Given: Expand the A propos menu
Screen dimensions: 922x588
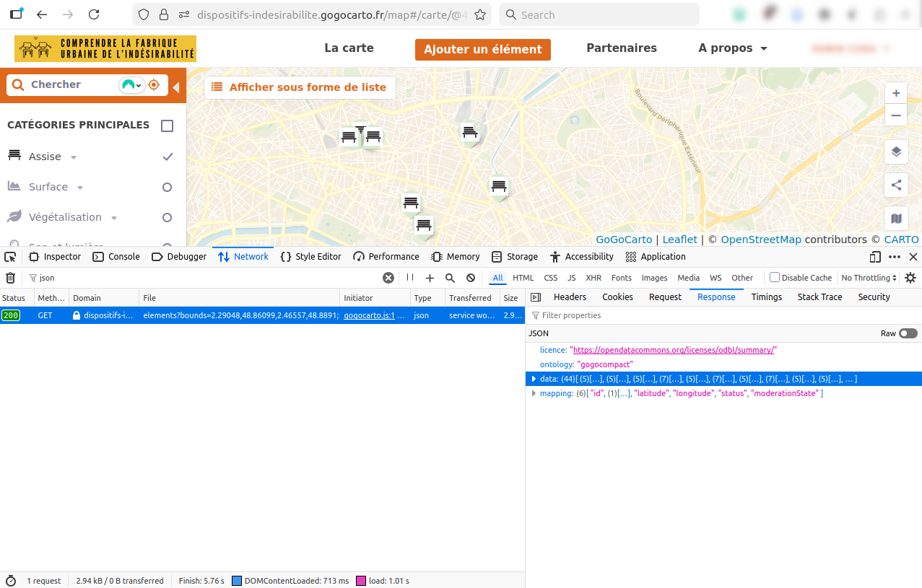Looking at the screenshot, I should [732, 48].
